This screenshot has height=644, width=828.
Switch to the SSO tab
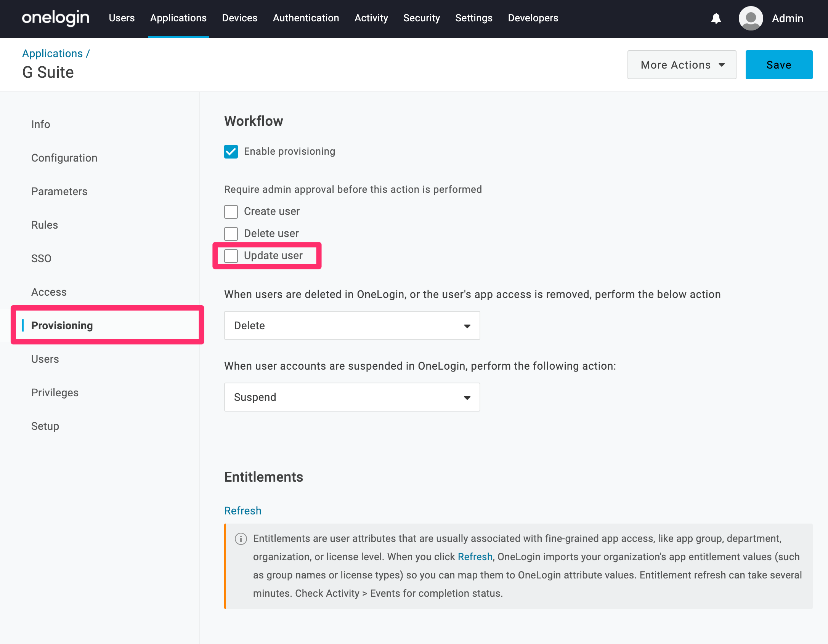(x=41, y=258)
